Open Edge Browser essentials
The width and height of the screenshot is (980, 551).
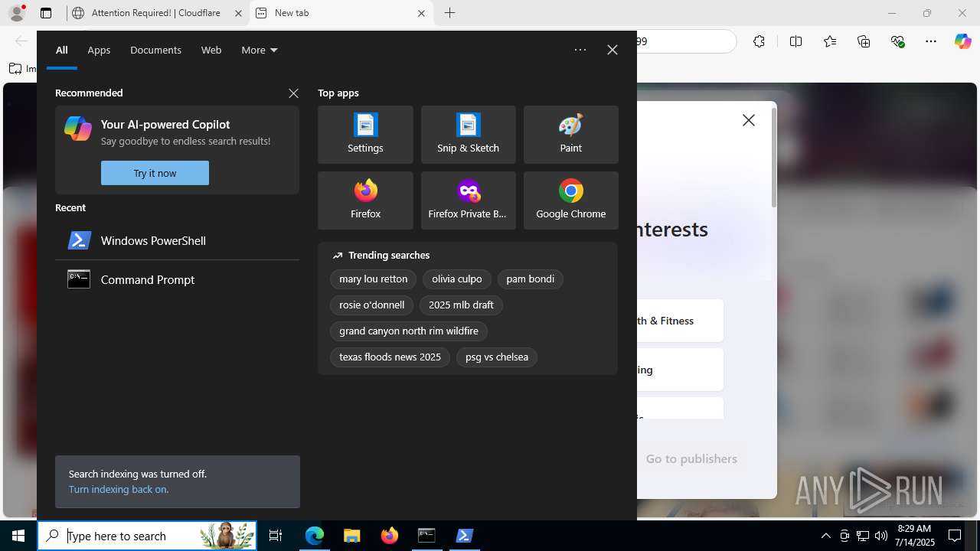click(x=898, y=41)
